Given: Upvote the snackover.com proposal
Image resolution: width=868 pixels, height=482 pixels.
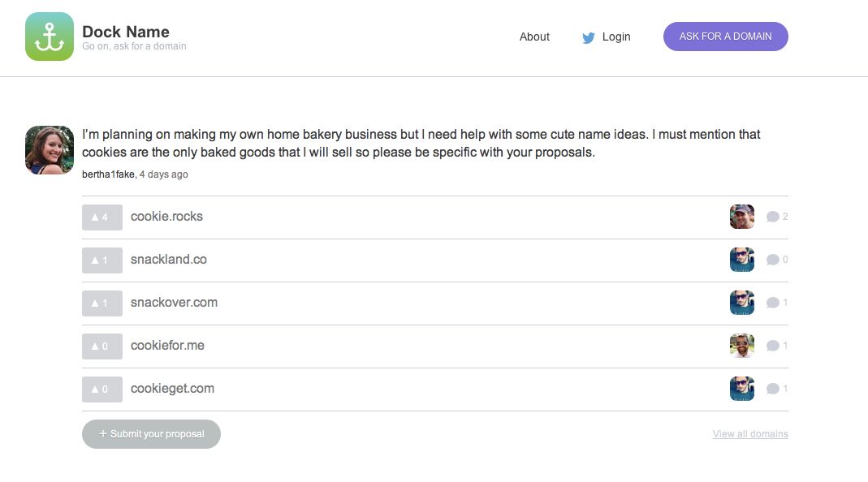Looking at the screenshot, I should tap(101, 303).
